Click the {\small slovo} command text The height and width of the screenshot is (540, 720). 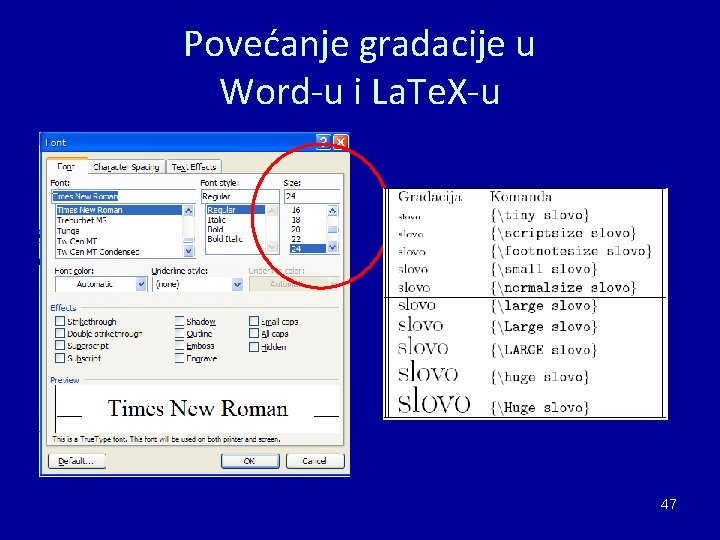click(544, 269)
